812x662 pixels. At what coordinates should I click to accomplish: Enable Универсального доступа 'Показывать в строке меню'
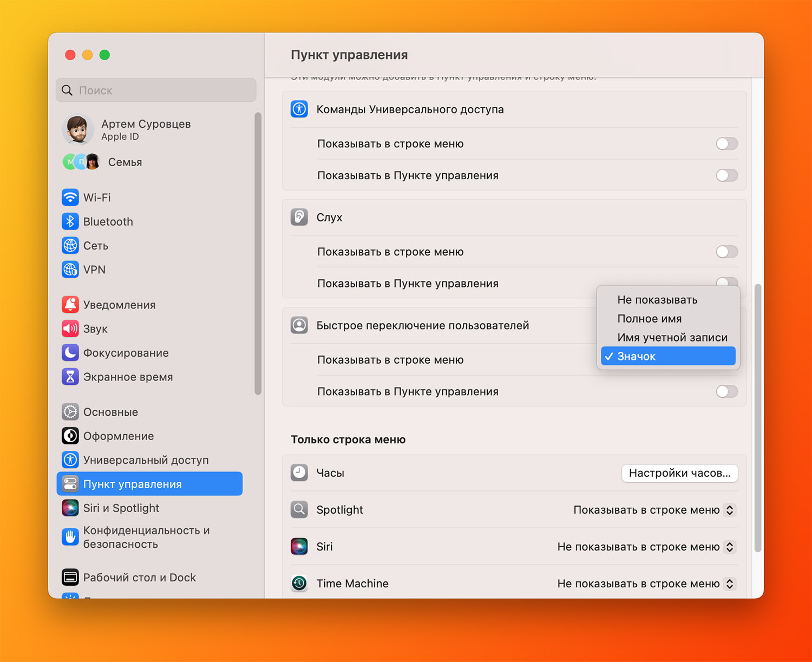[726, 144]
